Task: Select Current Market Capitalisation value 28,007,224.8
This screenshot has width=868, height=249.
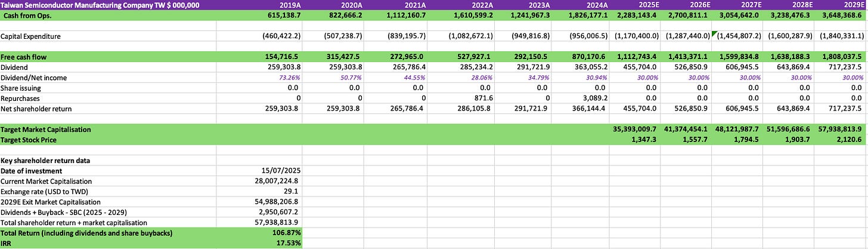Action: 279,181
